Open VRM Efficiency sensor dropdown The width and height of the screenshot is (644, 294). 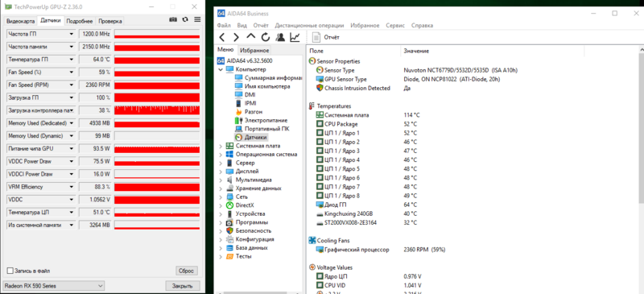72,187
